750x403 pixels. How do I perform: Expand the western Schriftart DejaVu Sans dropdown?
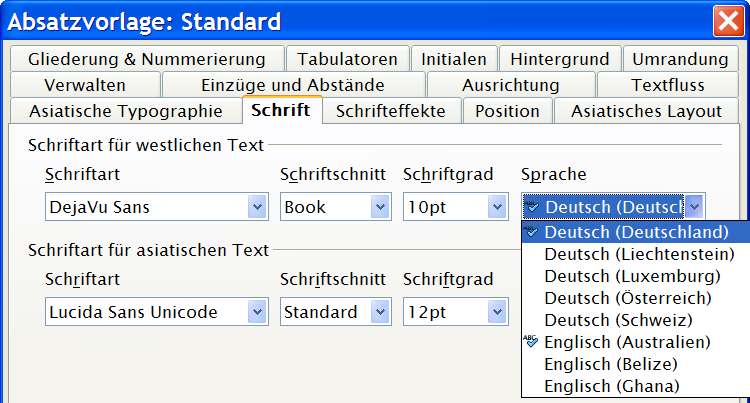click(257, 207)
